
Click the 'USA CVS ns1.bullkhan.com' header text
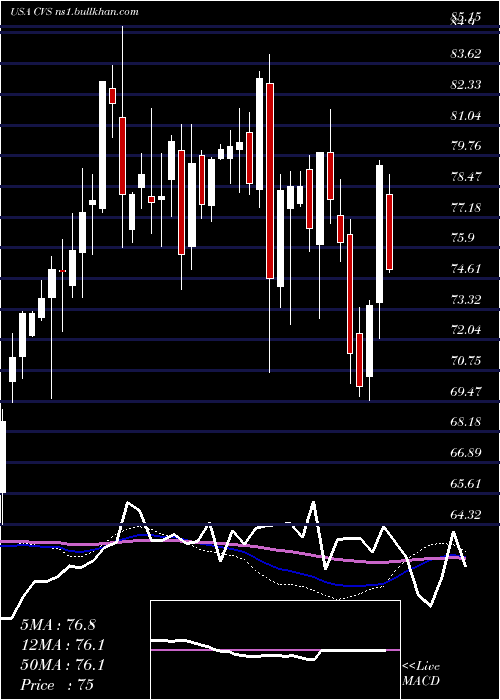(74, 12)
